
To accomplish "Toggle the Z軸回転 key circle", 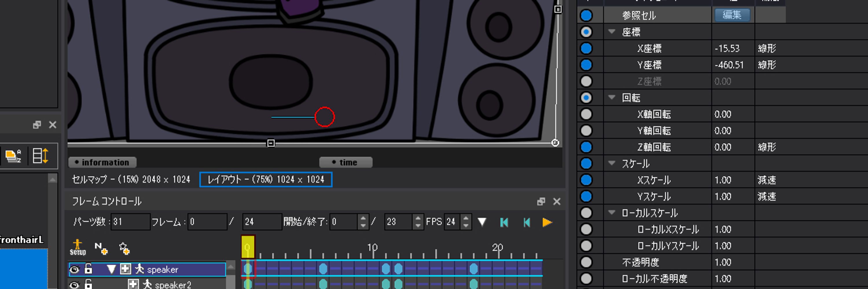I will (x=586, y=147).
